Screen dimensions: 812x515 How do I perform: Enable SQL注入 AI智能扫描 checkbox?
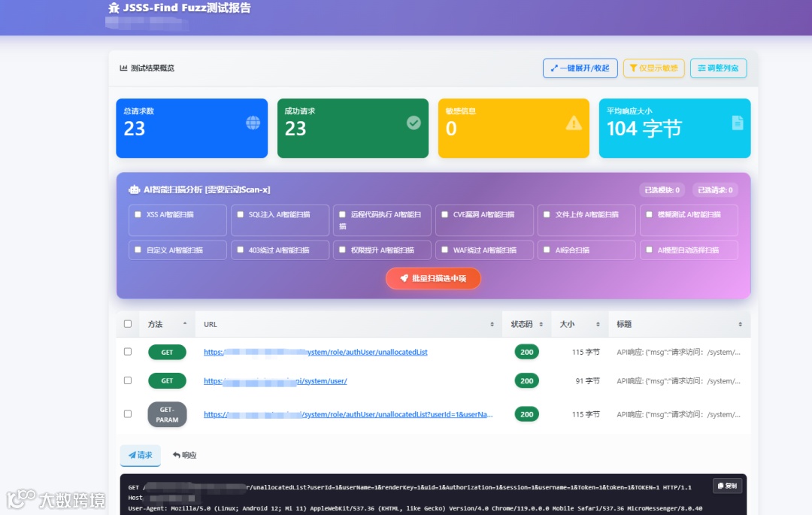tap(241, 214)
